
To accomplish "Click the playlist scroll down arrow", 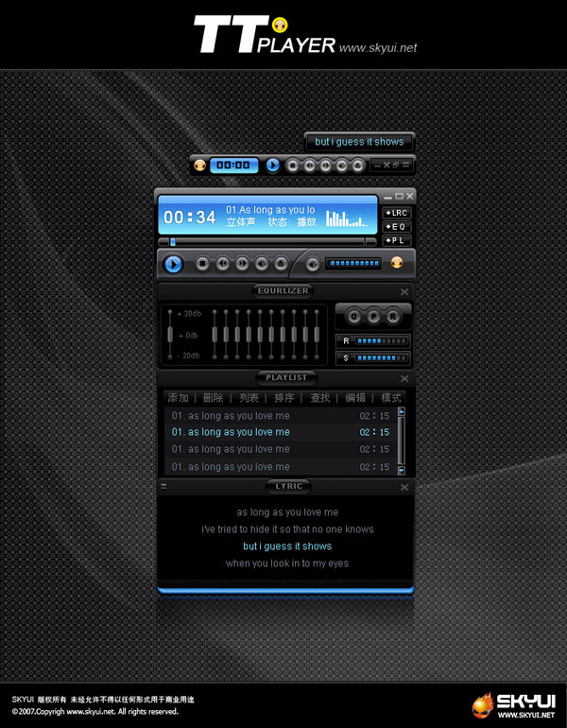I will click(402, 470).
